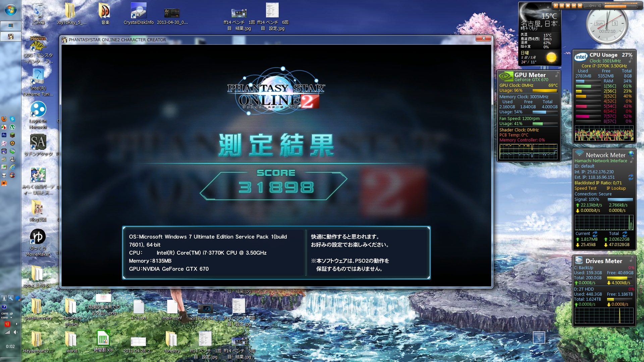Adjust the orange media gadget progress bar
The image size is (644, 362).
(620, 6)
